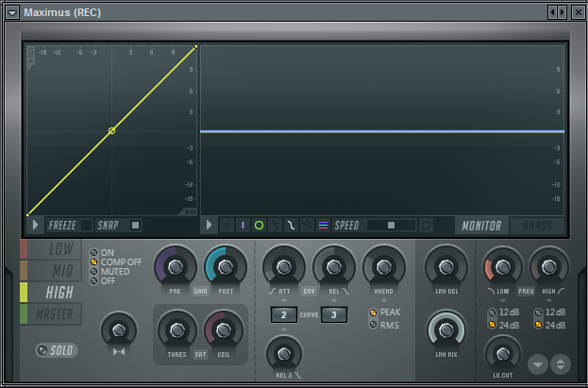Viewport: 588px width, 388px height.
Task: Click the round down-arrow button at bottom right
Action: [x=536, y=363]
